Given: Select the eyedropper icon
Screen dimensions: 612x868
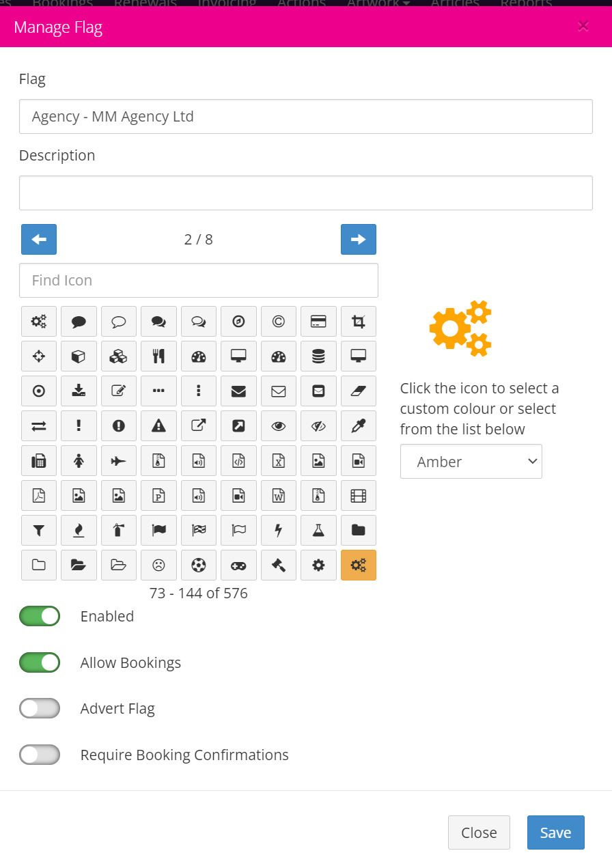Looking at the screenshot, I should point(359,426).
